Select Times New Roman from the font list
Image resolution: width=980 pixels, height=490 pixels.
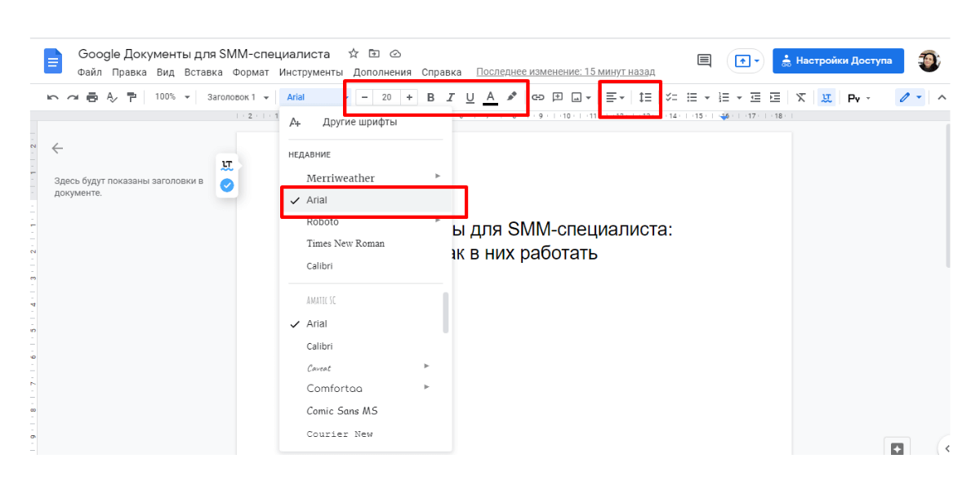pos(345,243)
